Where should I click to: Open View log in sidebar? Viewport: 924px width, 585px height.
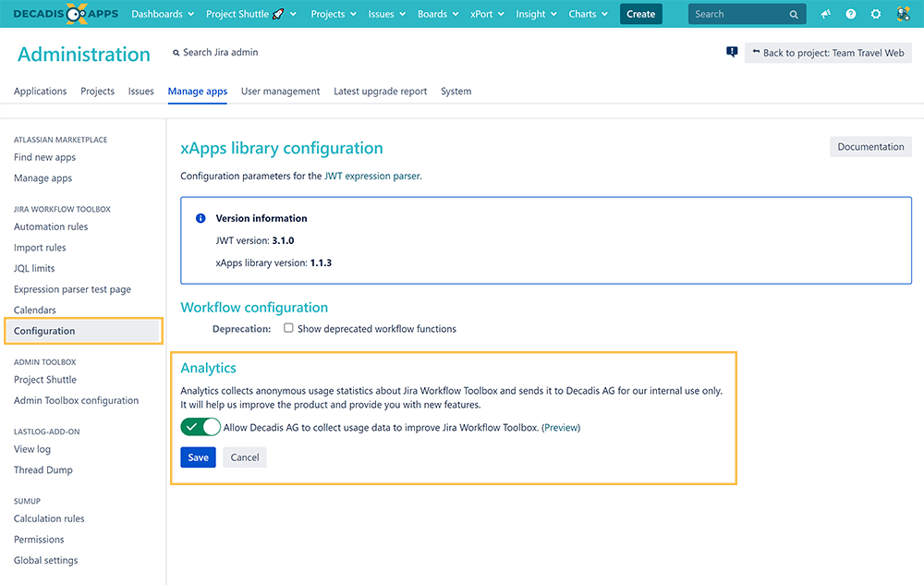point(32,449)
